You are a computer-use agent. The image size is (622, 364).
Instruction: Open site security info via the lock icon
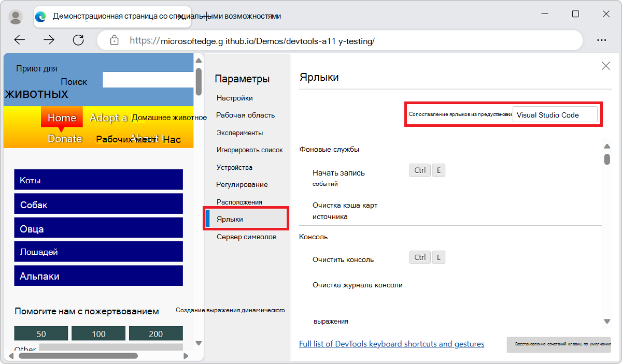114,39
